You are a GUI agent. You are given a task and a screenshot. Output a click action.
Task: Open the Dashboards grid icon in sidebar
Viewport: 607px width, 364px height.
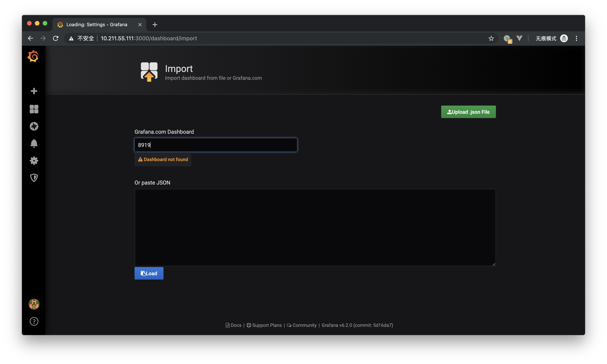[x=34, y=109]
